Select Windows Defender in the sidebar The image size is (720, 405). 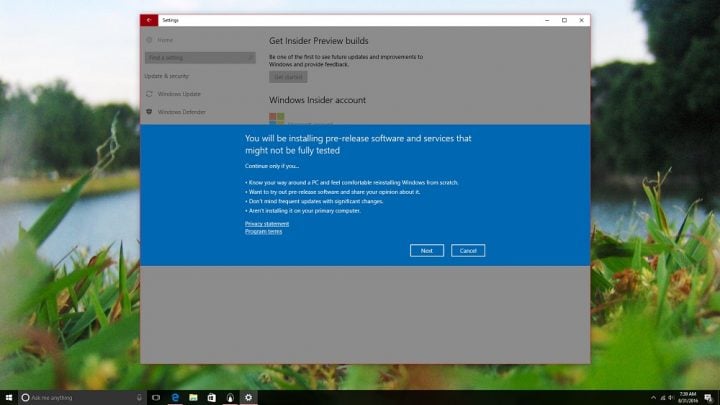[x=182, y=112]
